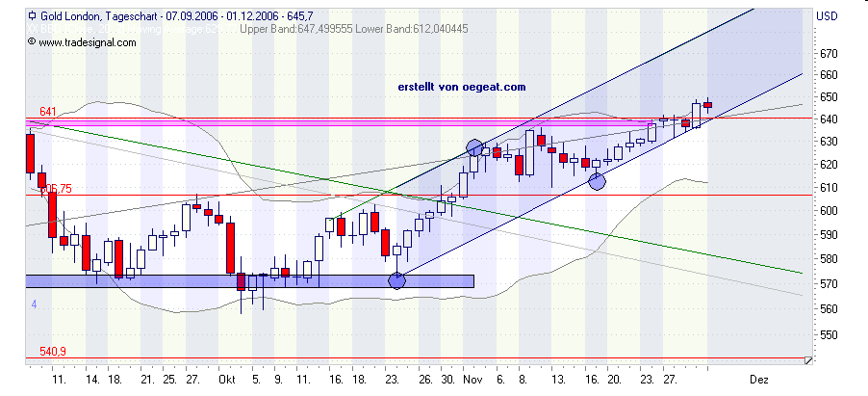Click the 640 price axis label
Image resolution: width=868 pixels, height=396 pixels.
coord(830,119)
